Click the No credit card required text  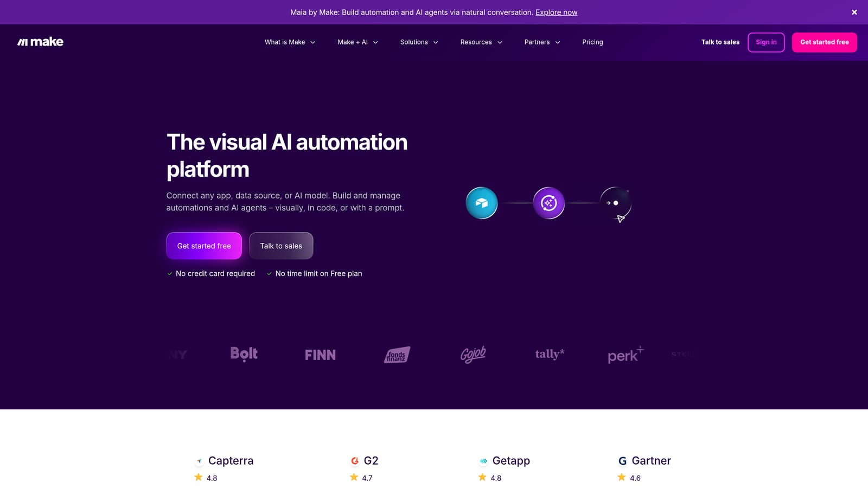pos(215,274)
